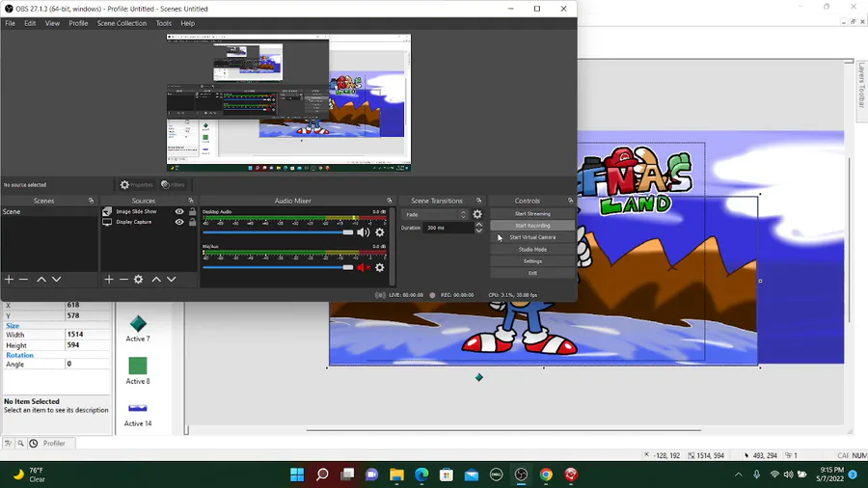Select Active 7 diamond object in background window
Viewport: 868px width, 488px height.
(x=138, y=323)
